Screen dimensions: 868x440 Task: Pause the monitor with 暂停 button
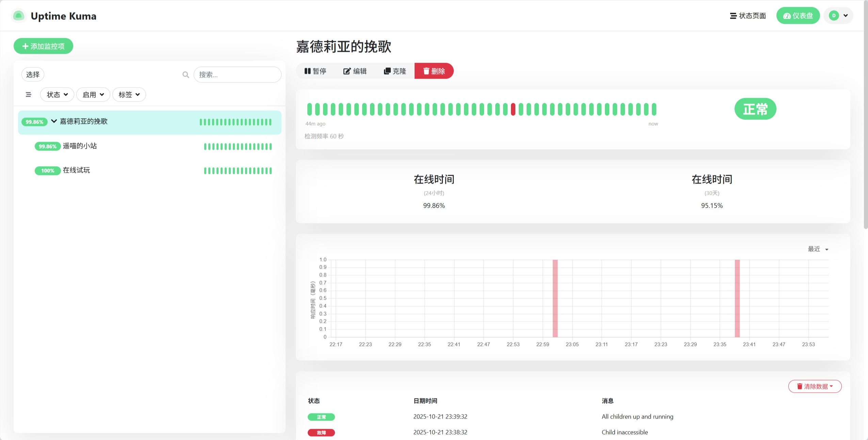coord(315,71)
